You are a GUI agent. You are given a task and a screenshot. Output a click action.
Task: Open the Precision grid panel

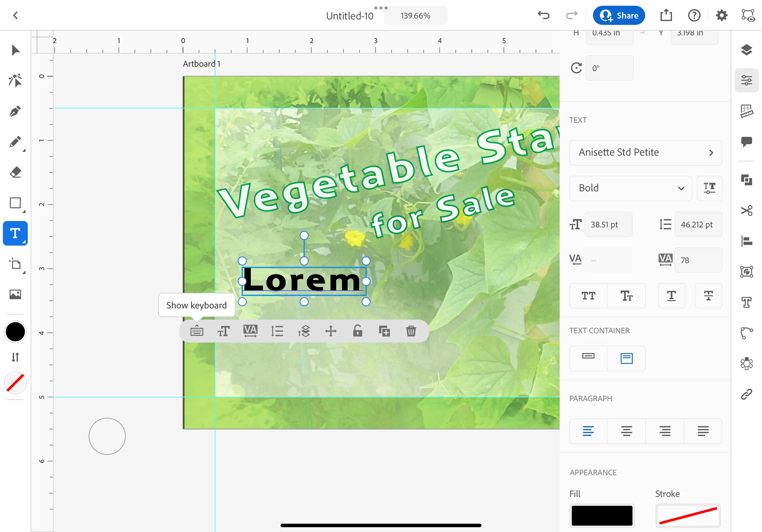746,111
